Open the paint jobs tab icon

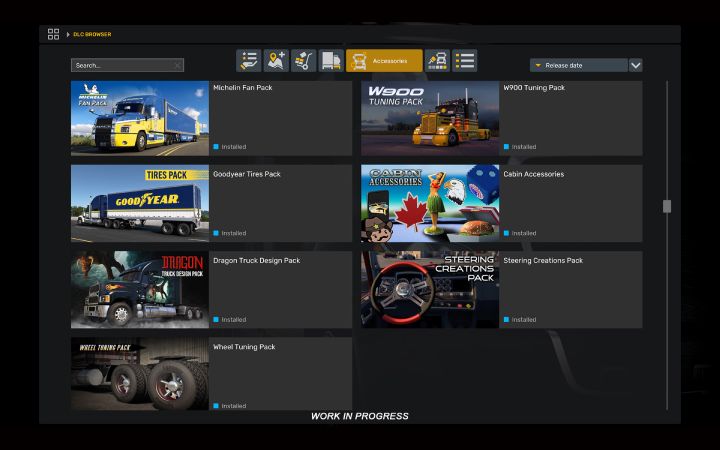tap(437, 61)
